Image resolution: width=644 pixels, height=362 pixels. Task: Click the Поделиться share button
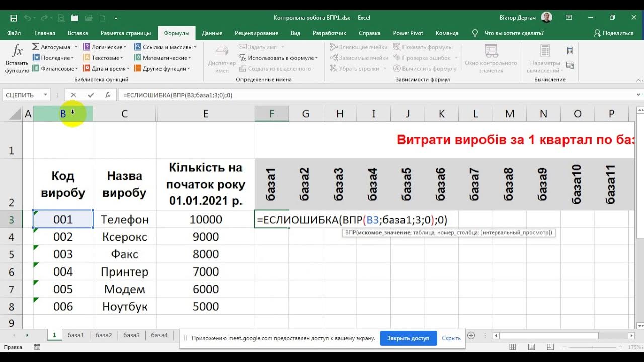point(613,33)
